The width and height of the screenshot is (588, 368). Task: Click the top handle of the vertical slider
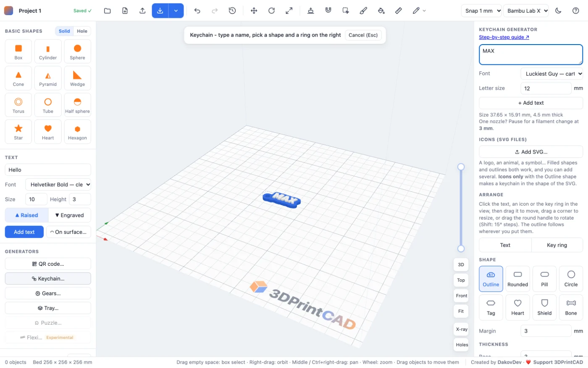[461, 167]
